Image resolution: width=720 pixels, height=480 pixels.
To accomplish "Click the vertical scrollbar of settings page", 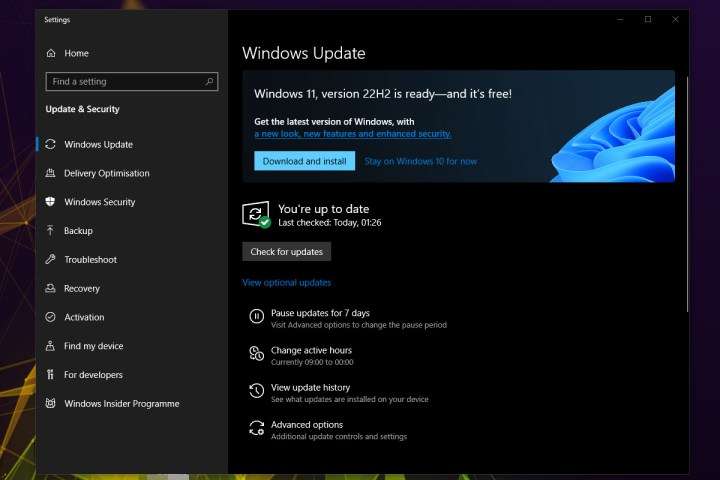I will pos(687,195).
